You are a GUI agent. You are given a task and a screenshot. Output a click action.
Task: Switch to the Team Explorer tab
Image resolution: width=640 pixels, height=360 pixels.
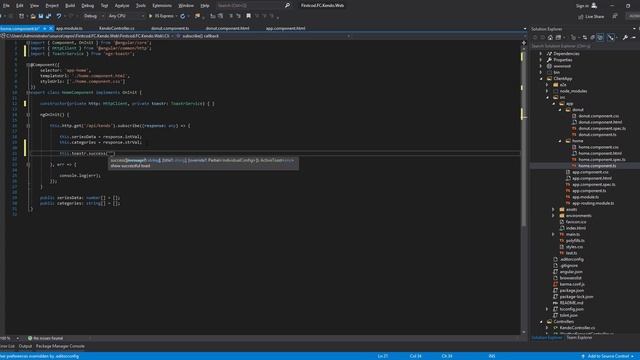[579, 338]
